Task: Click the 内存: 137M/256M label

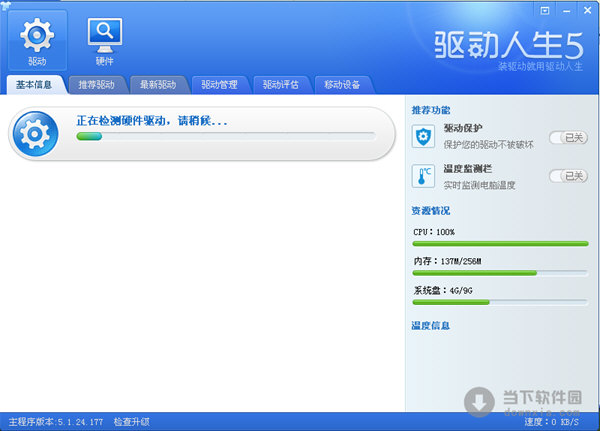Action: point(447,261)
